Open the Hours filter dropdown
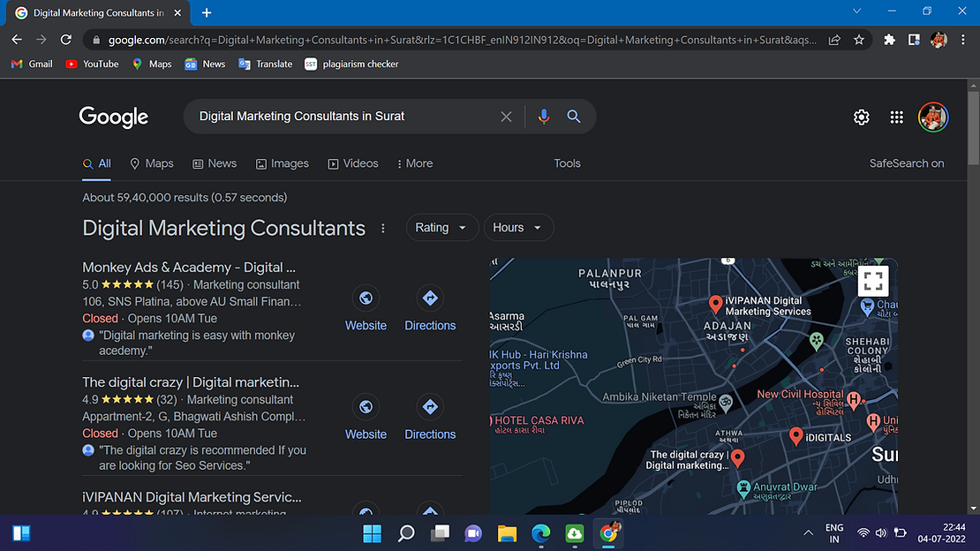This screenshot has width=980, height=551. click(518, 228)
